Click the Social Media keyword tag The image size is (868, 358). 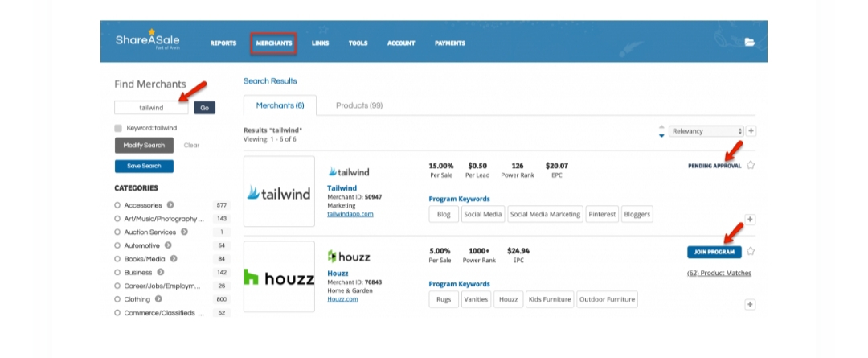[x=483, y=215]
